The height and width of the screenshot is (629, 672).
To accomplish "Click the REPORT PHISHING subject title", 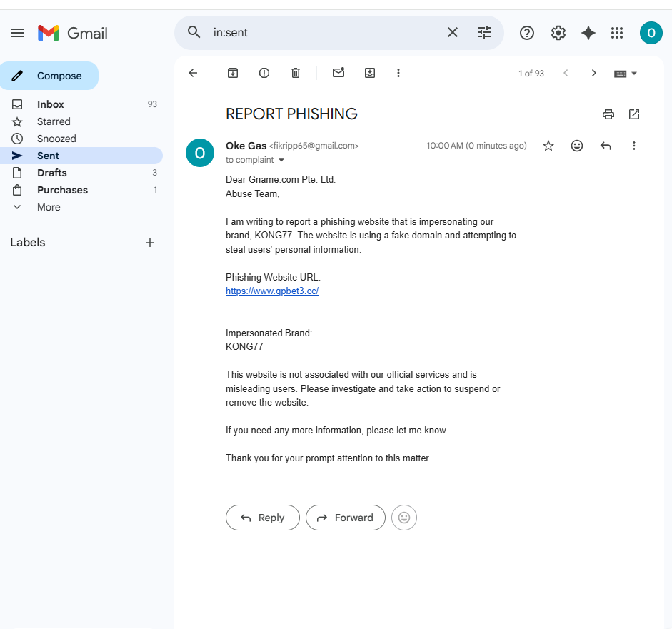I will (291, 114).
